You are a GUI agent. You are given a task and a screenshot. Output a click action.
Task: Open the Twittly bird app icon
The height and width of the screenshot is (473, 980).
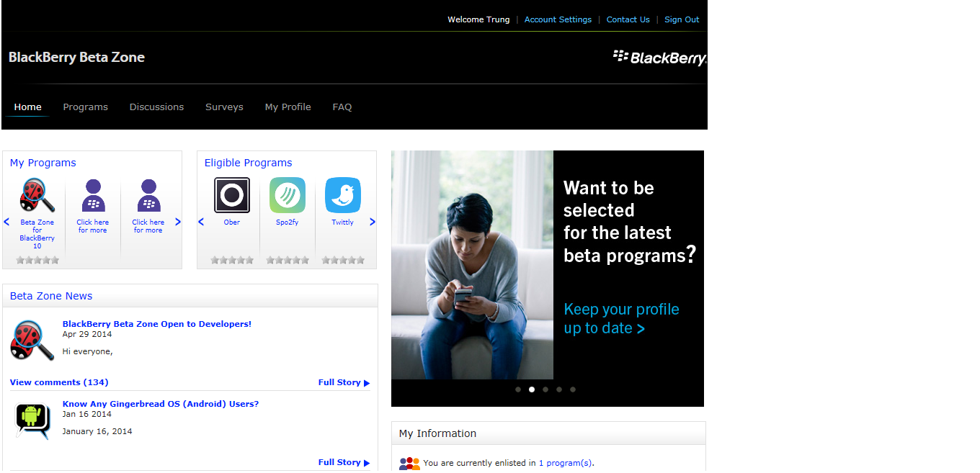click(343, 195)
